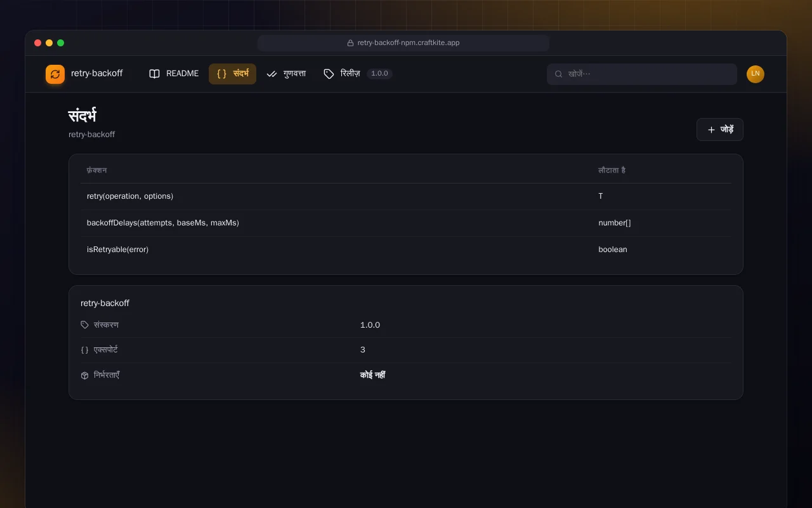Image resolution: width=812 pixels, height=508 pixels.
Task: Click the README book icon
Action: tap(154, 74)
